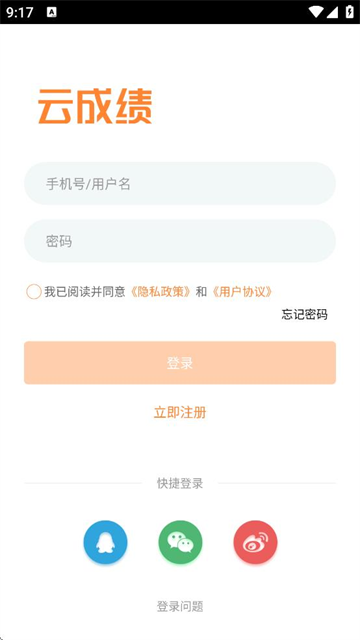
Task: Tap 立即注册 to create an account
Action: [180, 412]
